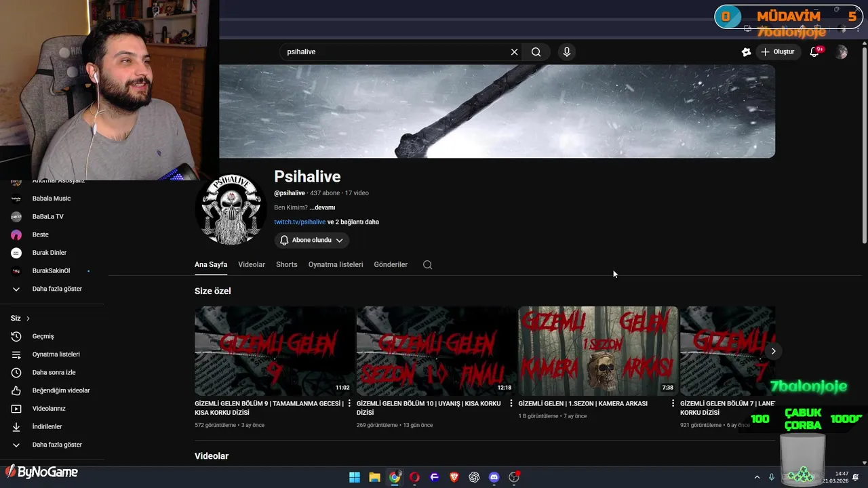Click the channel search magnifier icon
This screenshot has width=868, height=488.
point(427,264)
